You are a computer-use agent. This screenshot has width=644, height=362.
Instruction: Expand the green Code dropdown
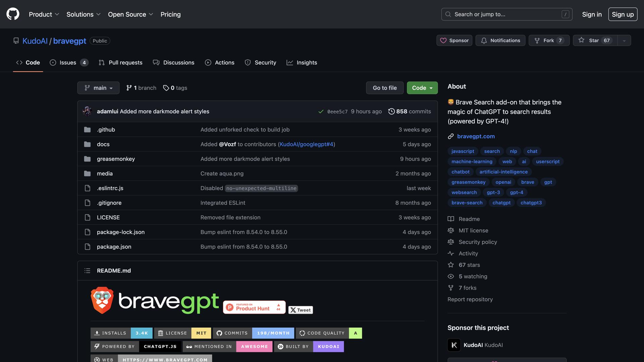422,88
